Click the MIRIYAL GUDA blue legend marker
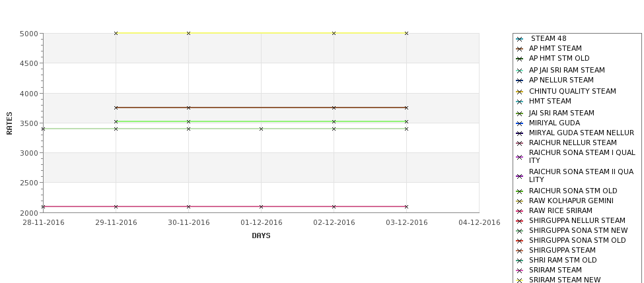Viewport: 644px width, 283px height. click(x=519, y=123)
